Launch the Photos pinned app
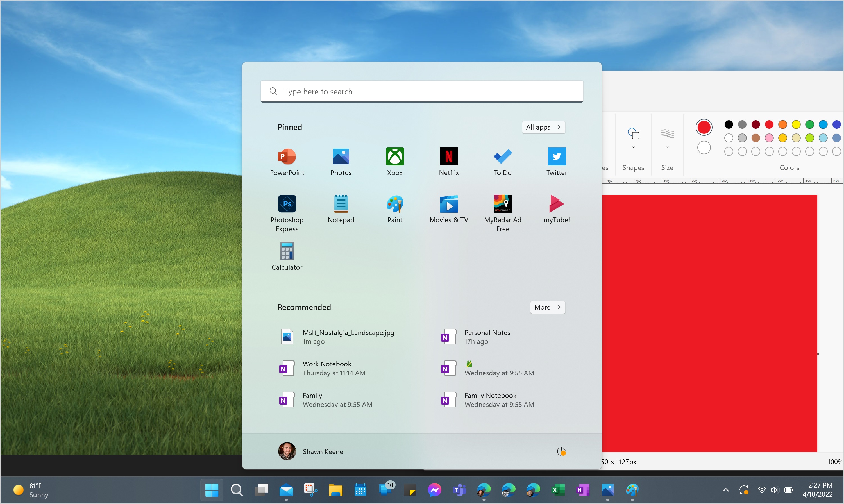844x504 pixels. coord(341,162)
